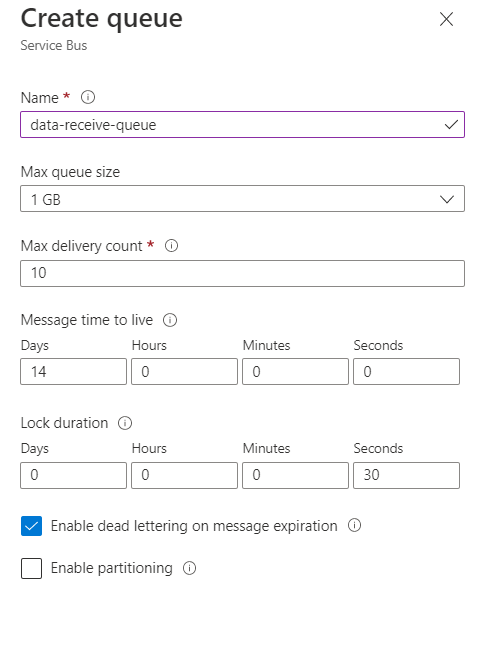Close the Create queue panel
Viewport: 481px width, 656px height.
446,19
